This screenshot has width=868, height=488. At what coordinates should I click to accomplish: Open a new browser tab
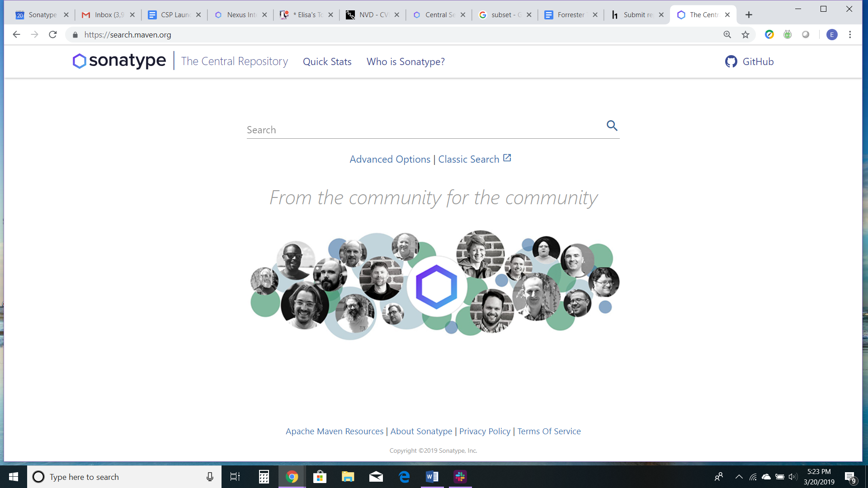tap(749, 15)
